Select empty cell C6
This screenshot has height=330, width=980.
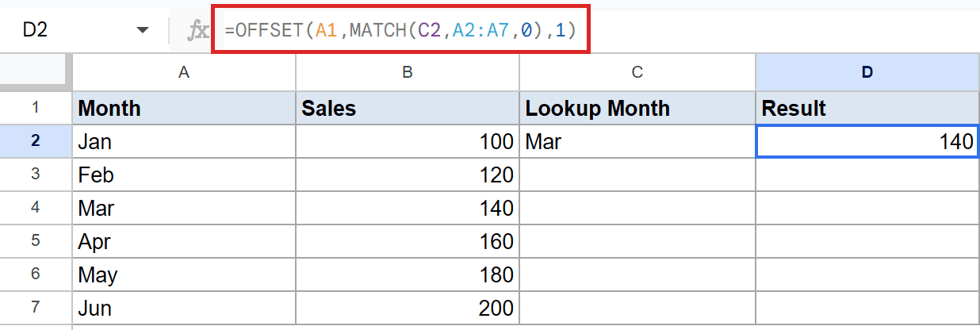(637, 274)
